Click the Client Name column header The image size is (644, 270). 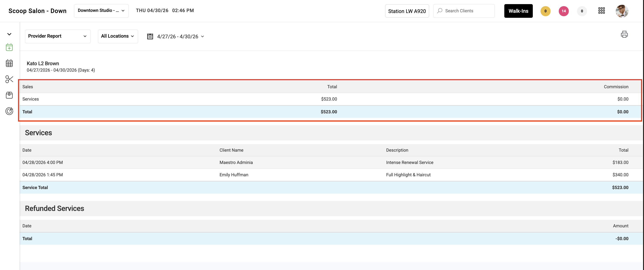click(231, 150)
